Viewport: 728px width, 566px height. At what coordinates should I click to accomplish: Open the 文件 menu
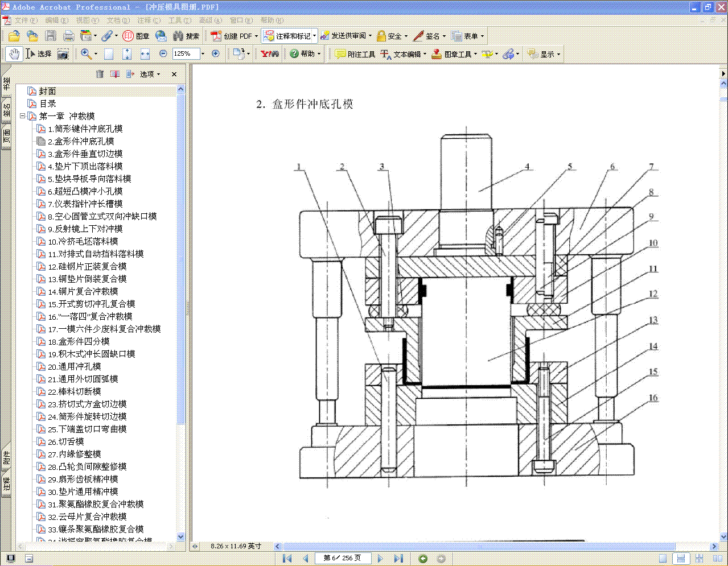[x=23, y=20]
